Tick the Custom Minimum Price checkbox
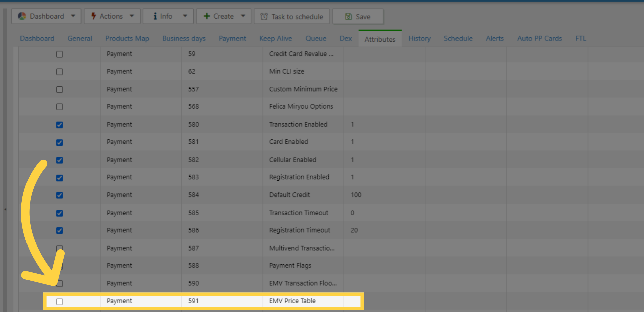644x312 pixels. (x=60, y=89)
